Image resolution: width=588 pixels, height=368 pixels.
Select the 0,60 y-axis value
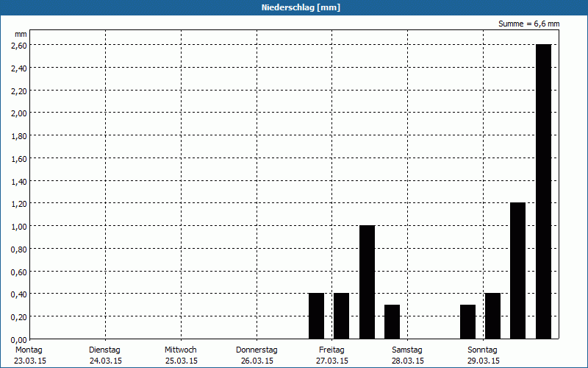pos(19,272)
